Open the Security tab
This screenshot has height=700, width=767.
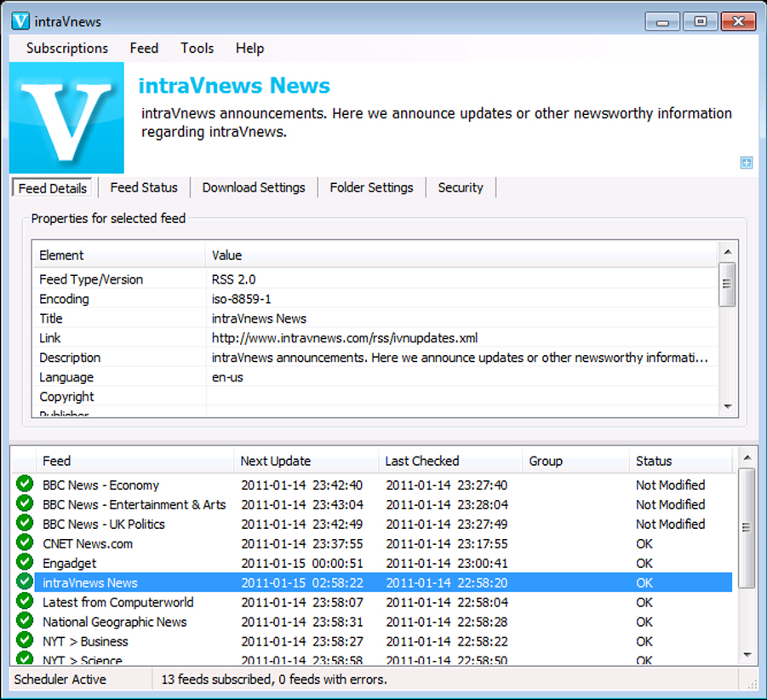click(460, 187)
